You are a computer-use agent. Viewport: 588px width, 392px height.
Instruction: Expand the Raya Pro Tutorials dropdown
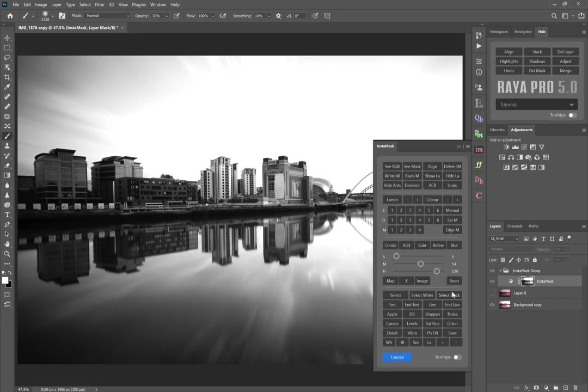[536, 105]
